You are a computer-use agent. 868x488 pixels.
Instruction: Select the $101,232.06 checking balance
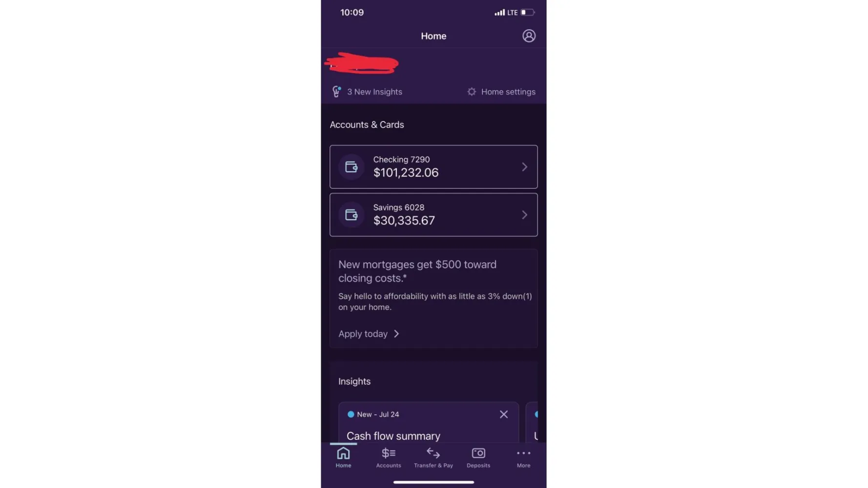click(x=406, y=173)
